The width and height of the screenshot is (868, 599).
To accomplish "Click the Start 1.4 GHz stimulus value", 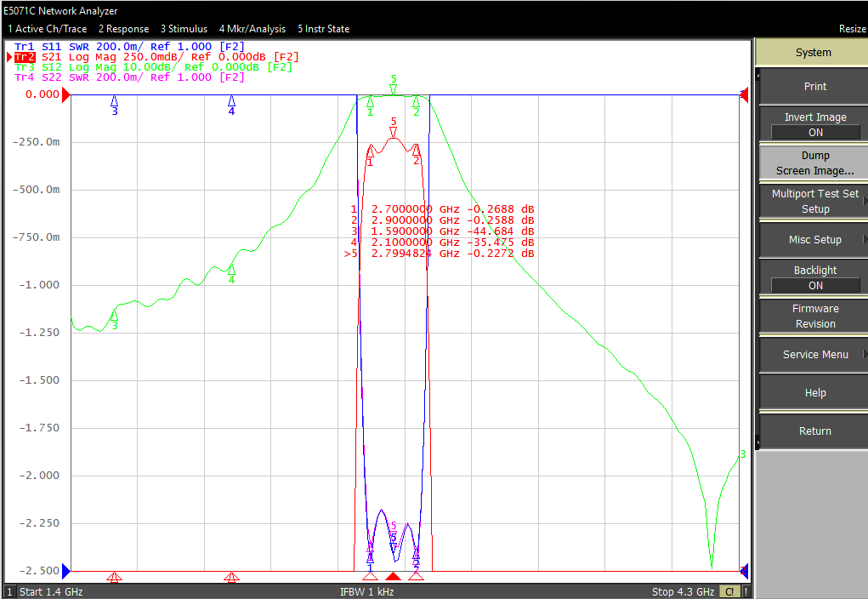I will point(51,592).
